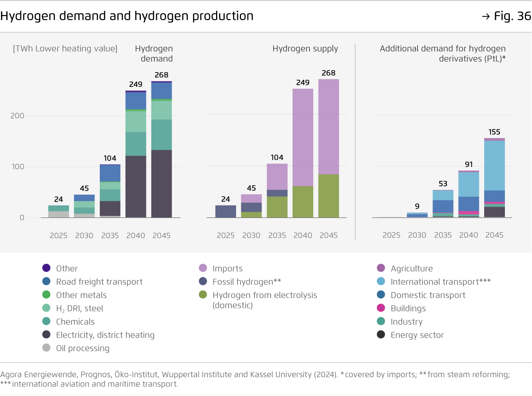The width and height of the screenshot is (532, 396).
Task: Click the 'Fossil hydrogen**' legend label
Action: click(247, 282)
